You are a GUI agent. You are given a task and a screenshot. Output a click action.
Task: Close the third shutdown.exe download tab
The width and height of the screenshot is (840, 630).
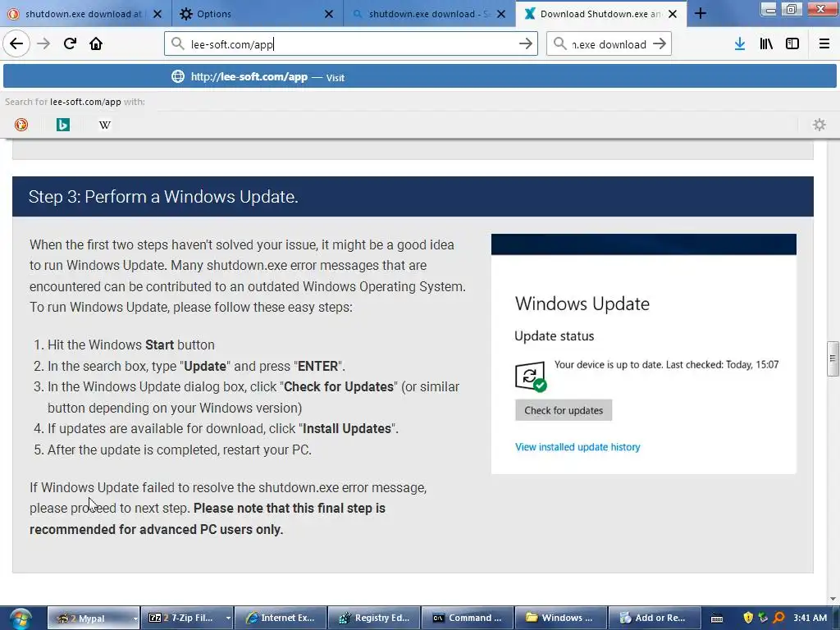(x=501, y=14)
